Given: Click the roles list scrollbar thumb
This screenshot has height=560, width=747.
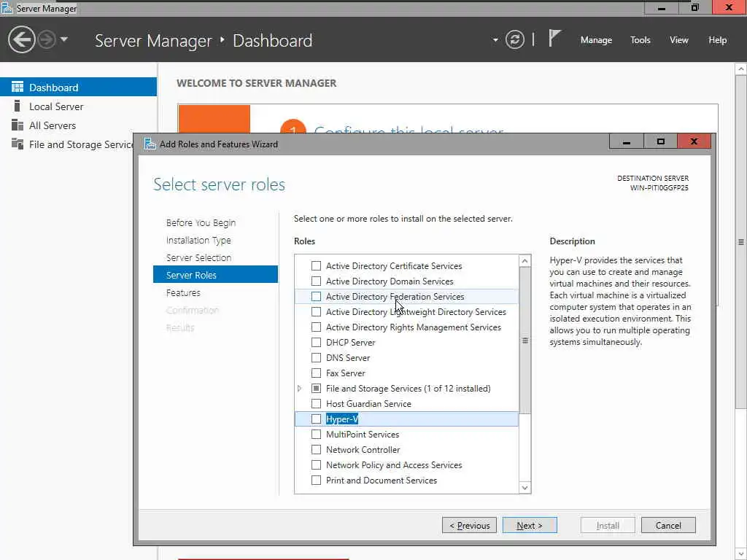Looking at the screenshot, I should point(525,340).
